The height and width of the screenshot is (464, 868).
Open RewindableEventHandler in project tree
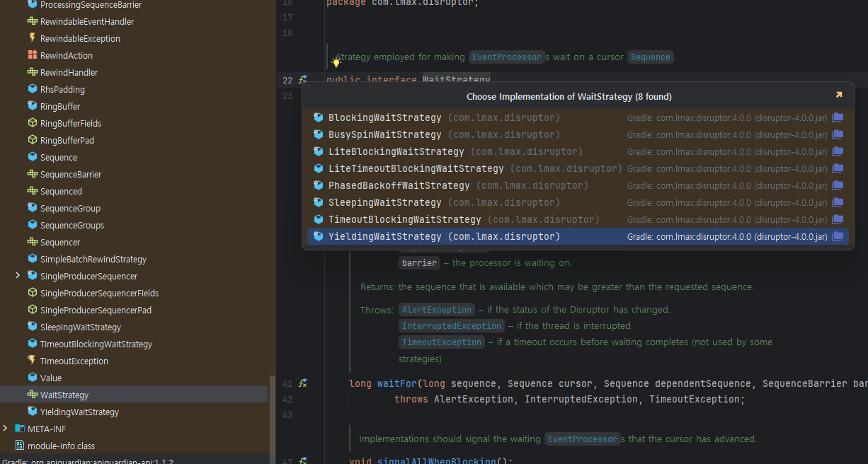[87, 21]
